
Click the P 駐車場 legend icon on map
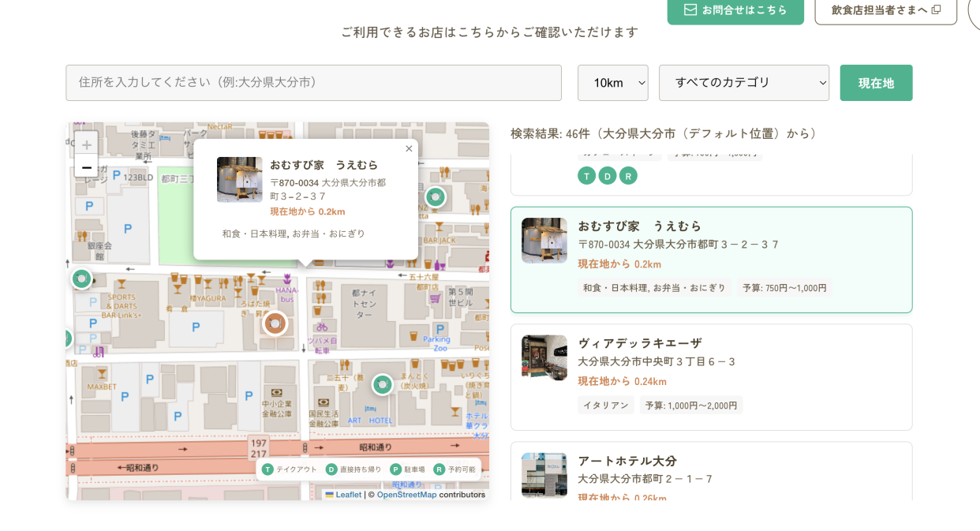tap(396, 469)
